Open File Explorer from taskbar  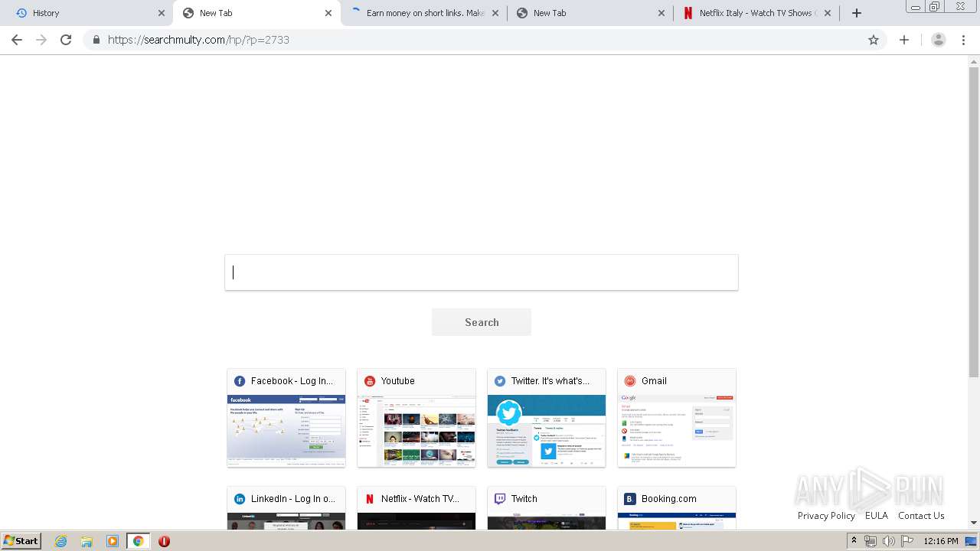(x=87, y=541)
